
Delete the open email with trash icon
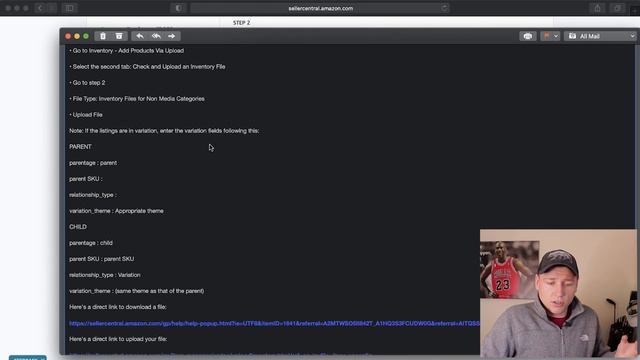click(x=103, y=36)
